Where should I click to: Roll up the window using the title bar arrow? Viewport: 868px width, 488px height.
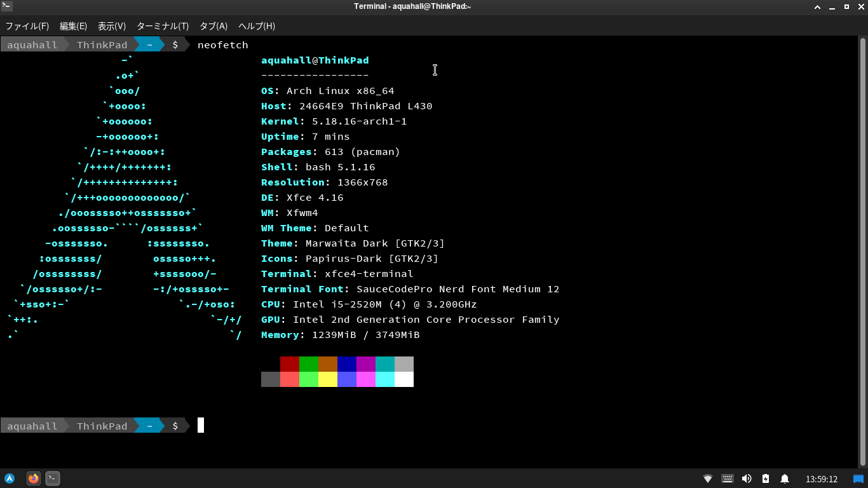point(818,6)
